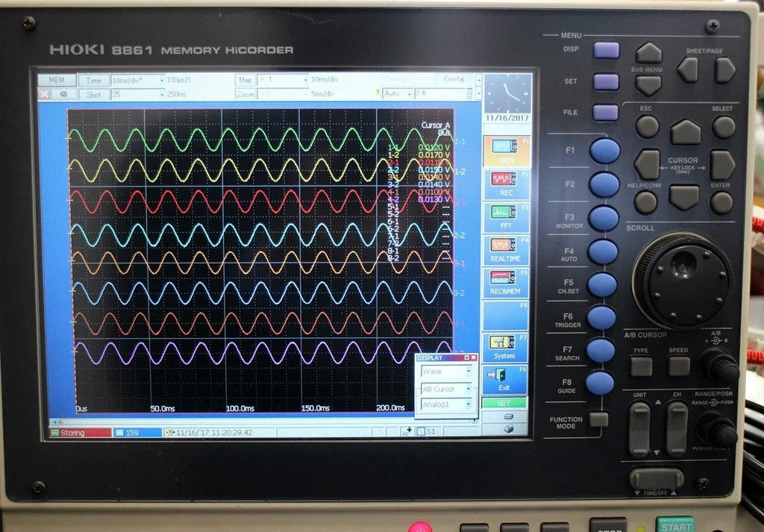Click the keyboard icon below SET
This screenshot has height=532, width=764.
(508, 416)
